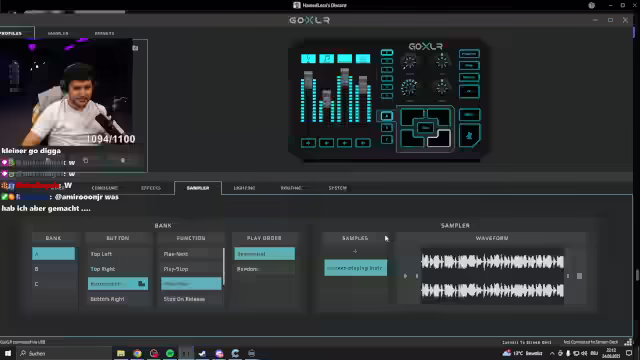Stop sample playback with the square icon
The height and width of the screenshot is (360, 640).
click(x=579, y=276)
